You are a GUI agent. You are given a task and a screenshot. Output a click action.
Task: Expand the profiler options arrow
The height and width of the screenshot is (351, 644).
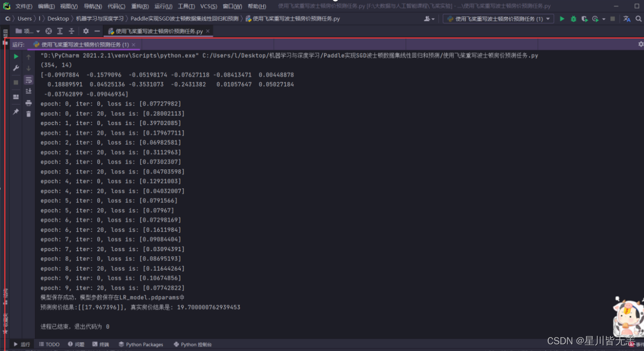(603, 19)
